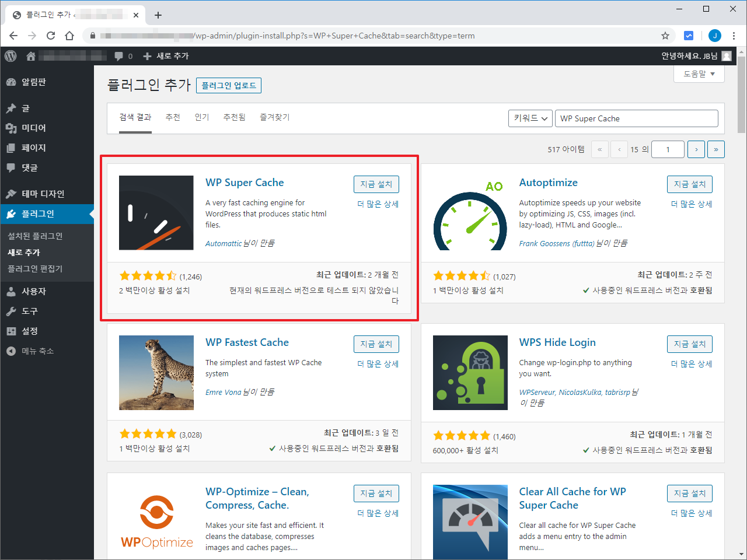Open 설치된 플러그인 submenu item
This screenshot has width=747, height=560.
pos(35,236)
